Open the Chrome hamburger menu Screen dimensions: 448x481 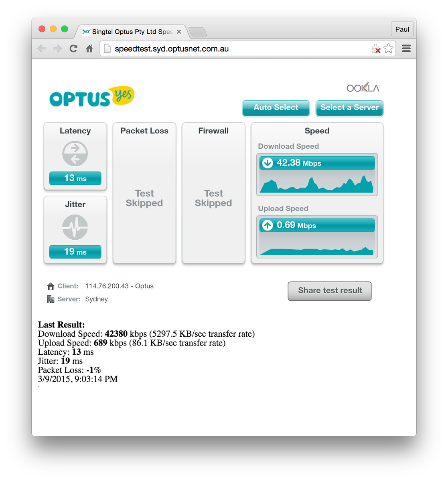tap(406, 48)
